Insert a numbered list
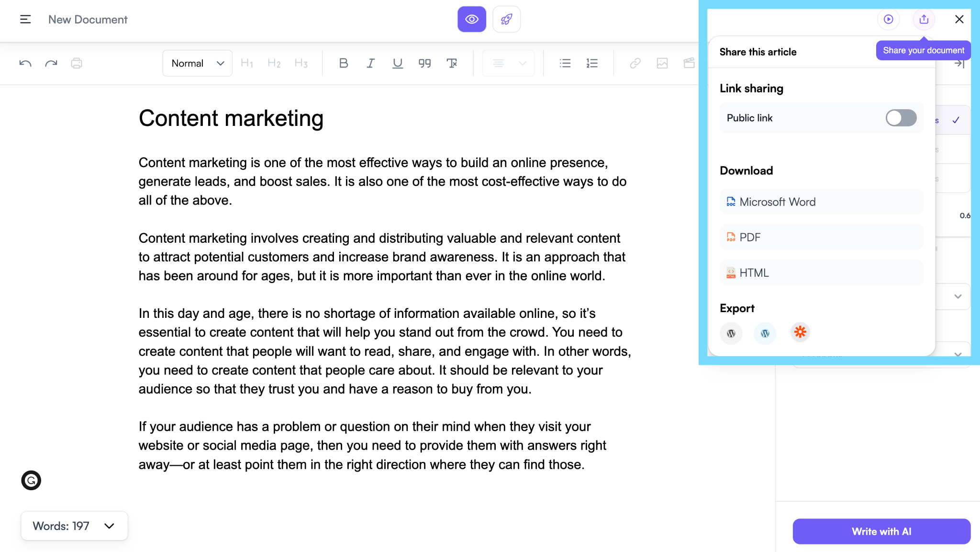This screenshot has width=980, height=552. [592, 63]
